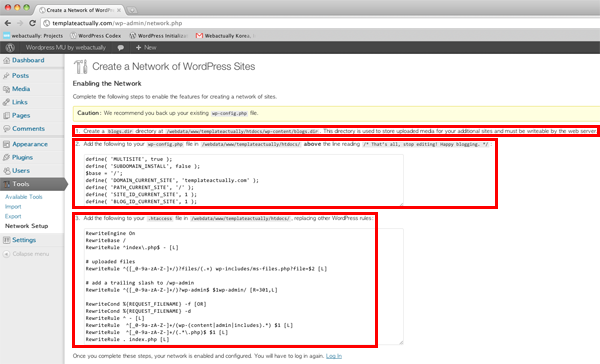The image size is (600, 364).
Task: Open the Appearance menu
Action: click(30, 144)
